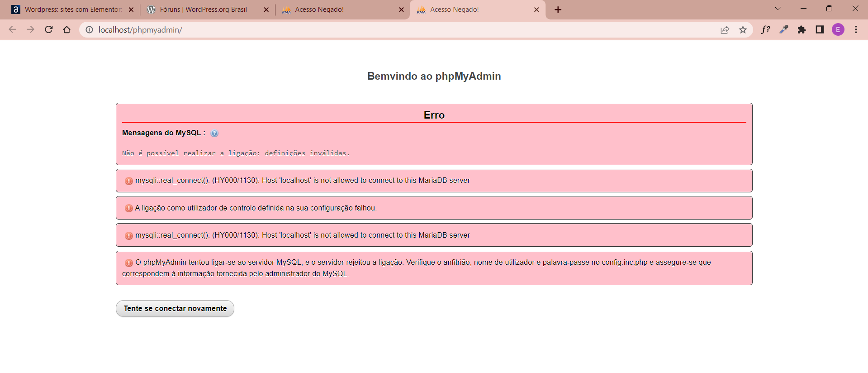Go to the browser home page
This screenshot has height=373, width=868.
click(x=67, y=30)
